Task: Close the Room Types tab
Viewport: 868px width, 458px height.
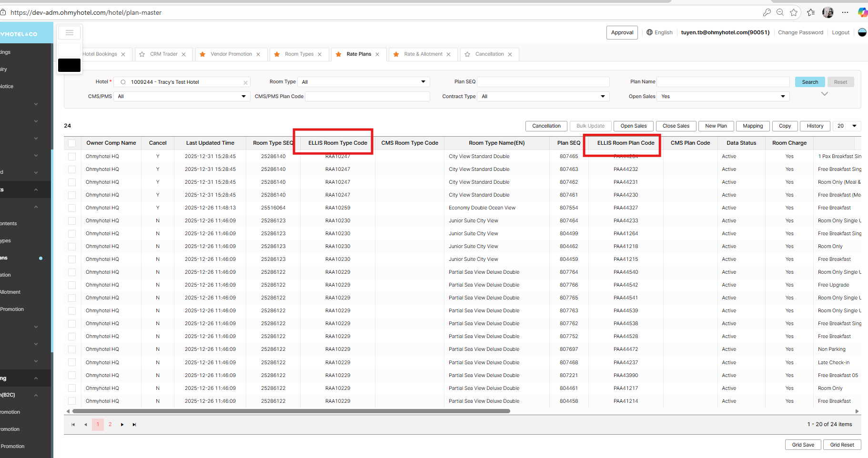Action: pos(320,54)
